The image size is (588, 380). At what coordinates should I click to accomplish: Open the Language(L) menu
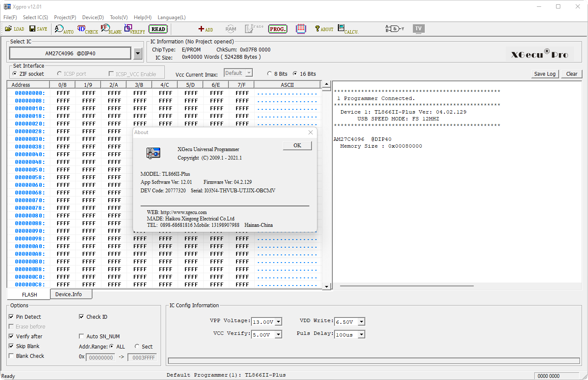click(172, 17)
